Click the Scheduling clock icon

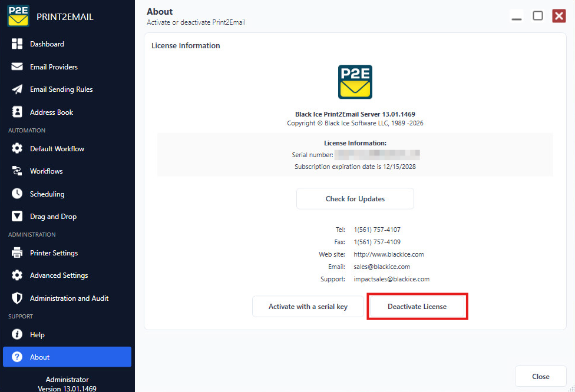(x=17, y=194)
